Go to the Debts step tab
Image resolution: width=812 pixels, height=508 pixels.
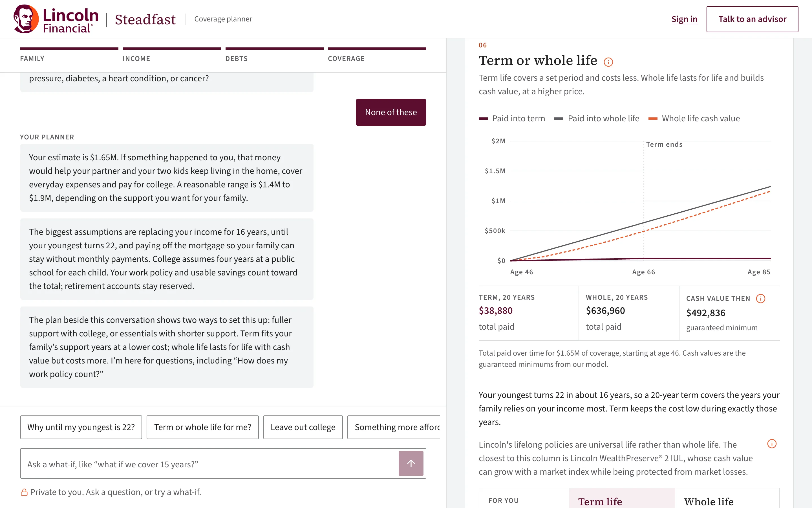(x=274, y=55)
